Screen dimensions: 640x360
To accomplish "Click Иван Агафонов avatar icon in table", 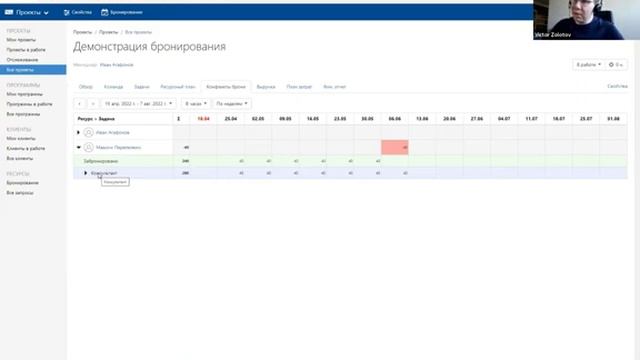I will [x=89, y=132].
